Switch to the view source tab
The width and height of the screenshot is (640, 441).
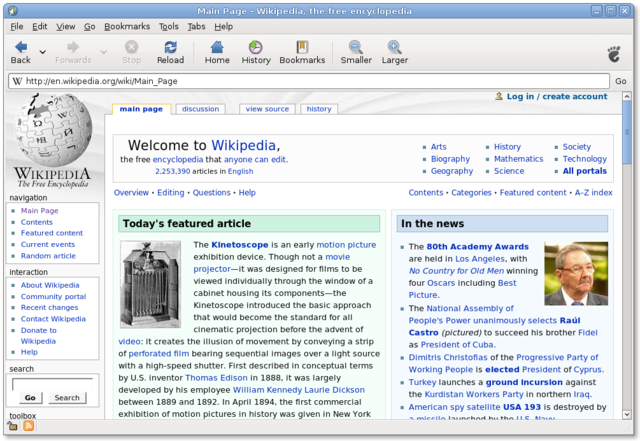tap(267, 109)
